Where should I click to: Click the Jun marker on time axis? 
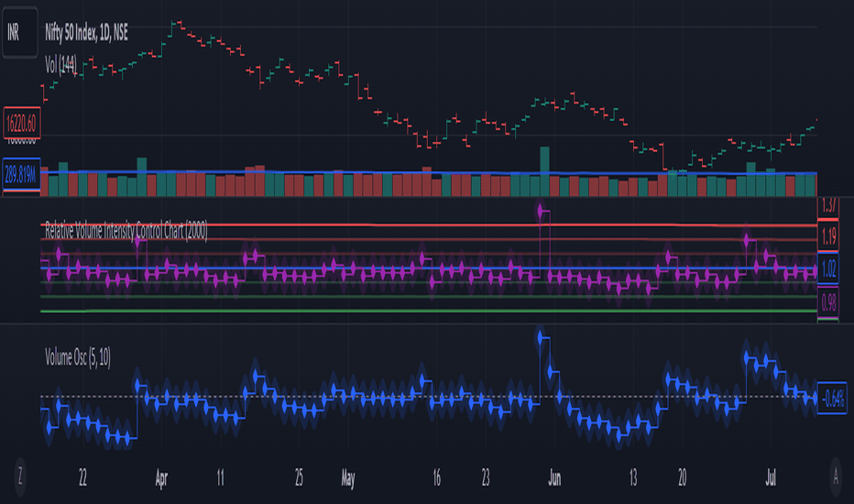click(554, 478)
